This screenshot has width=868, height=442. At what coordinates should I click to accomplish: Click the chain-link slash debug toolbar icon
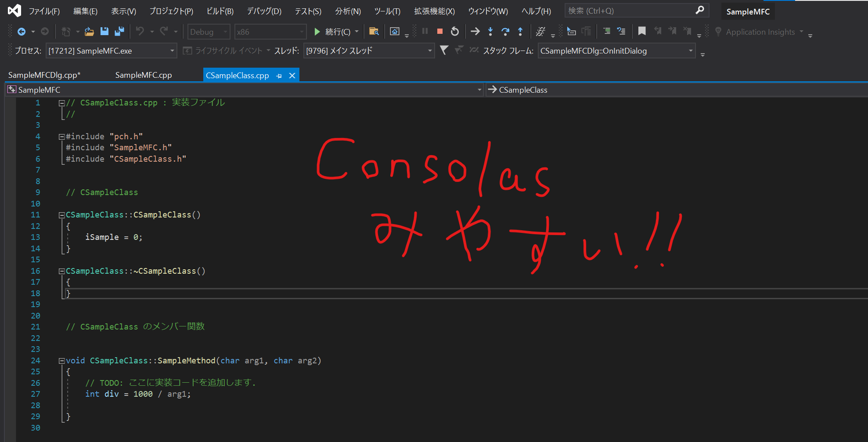coord(540,31)
